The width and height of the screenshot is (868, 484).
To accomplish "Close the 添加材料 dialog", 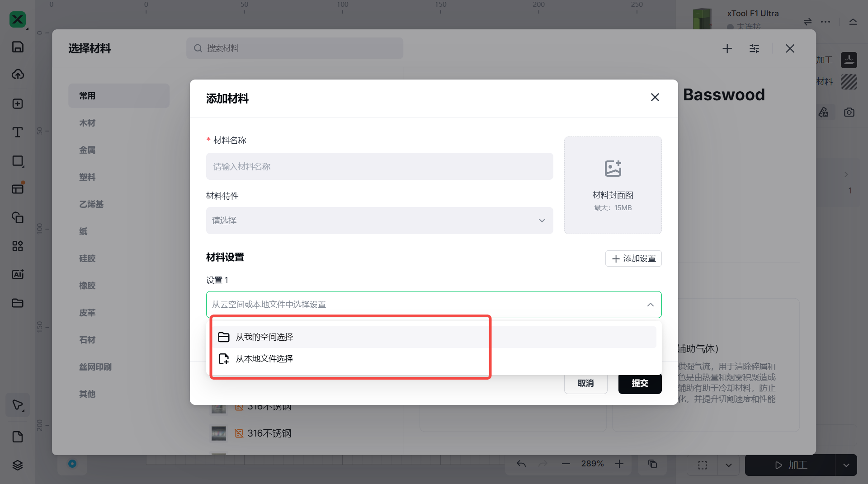I will tap(655, 97).
